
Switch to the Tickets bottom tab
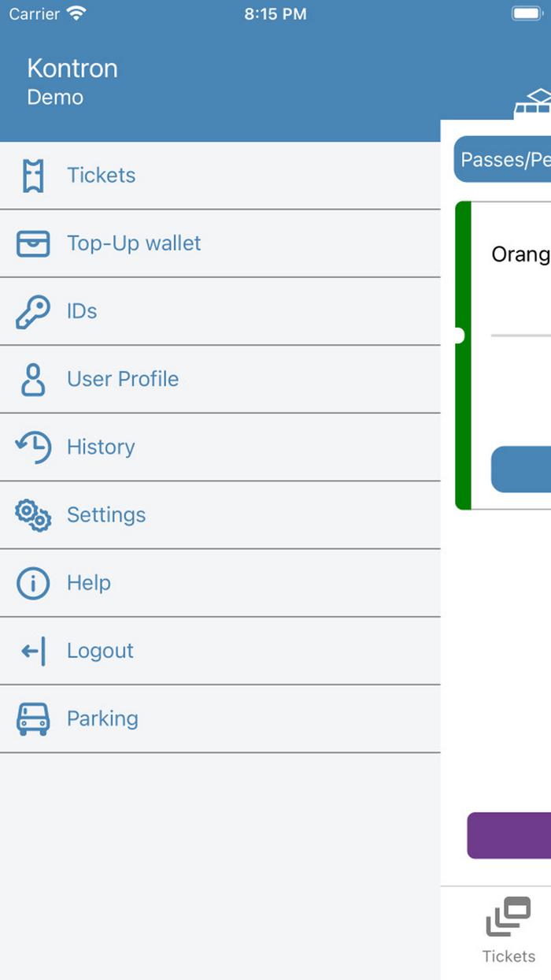click(x=508, y=930)
